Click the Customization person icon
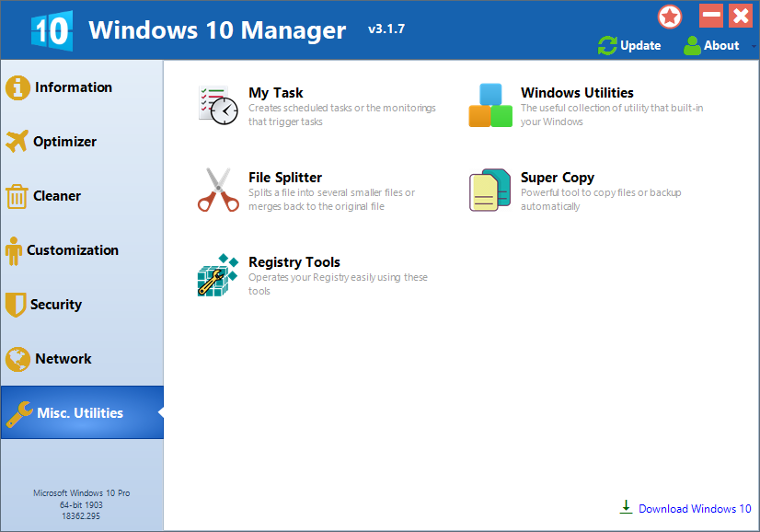760x532 pixels. 14,250
